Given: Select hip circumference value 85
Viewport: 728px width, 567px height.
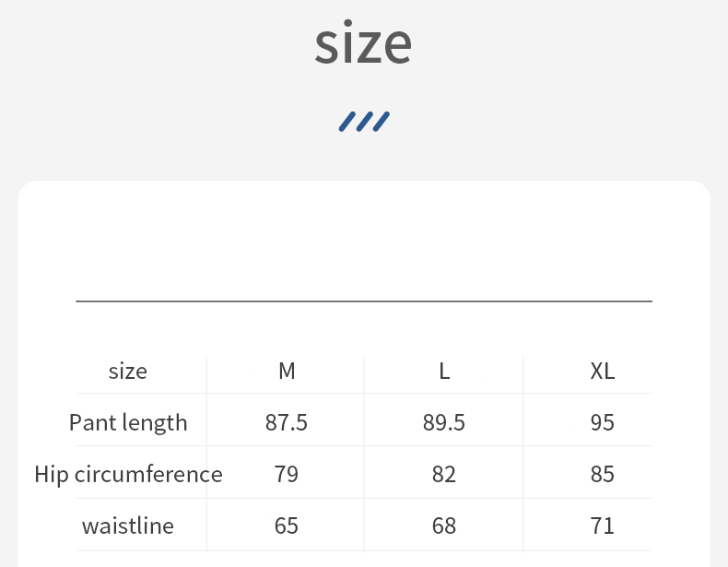Looking at the screenshot, I should coord(602,475).
